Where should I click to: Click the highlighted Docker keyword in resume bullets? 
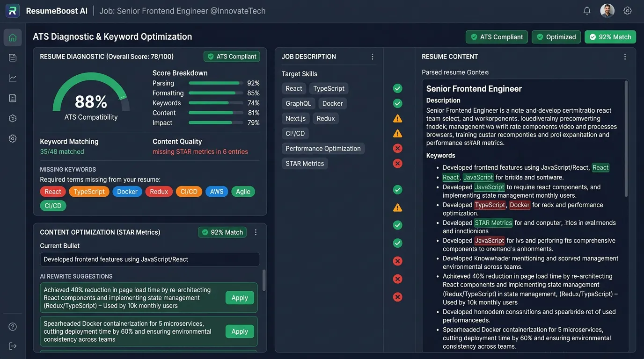pyautogui.click(x=520, y=205)
